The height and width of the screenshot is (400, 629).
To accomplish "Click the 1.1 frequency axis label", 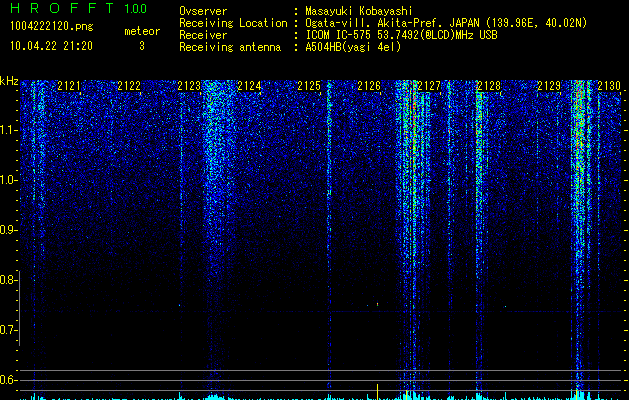I will (x=8, y=130).
